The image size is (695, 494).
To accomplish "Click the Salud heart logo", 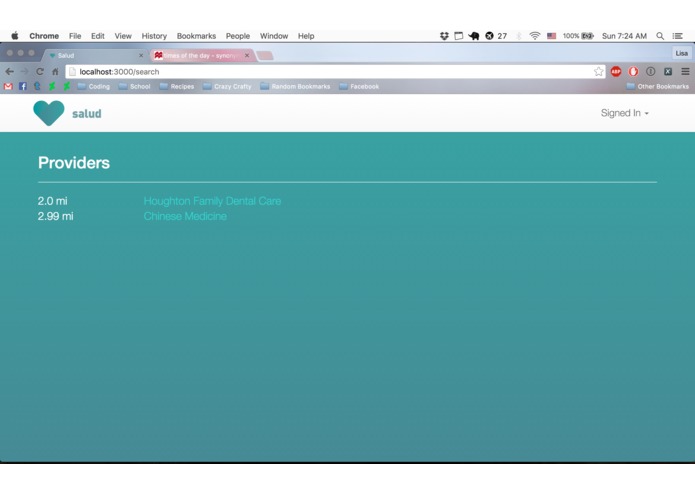I will tap(49, 113).
